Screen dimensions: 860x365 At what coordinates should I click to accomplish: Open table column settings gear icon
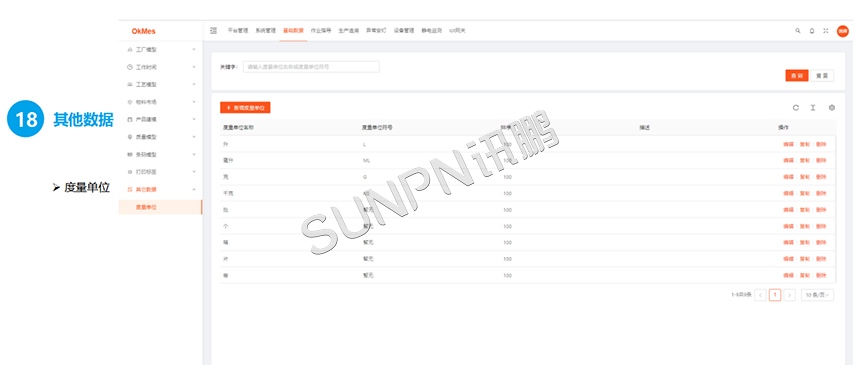point(831,108)
